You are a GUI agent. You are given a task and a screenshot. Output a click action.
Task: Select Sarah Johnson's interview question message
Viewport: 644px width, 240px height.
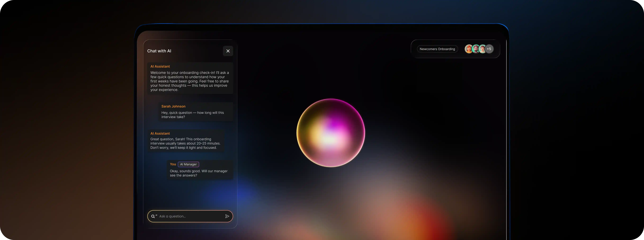192,115
